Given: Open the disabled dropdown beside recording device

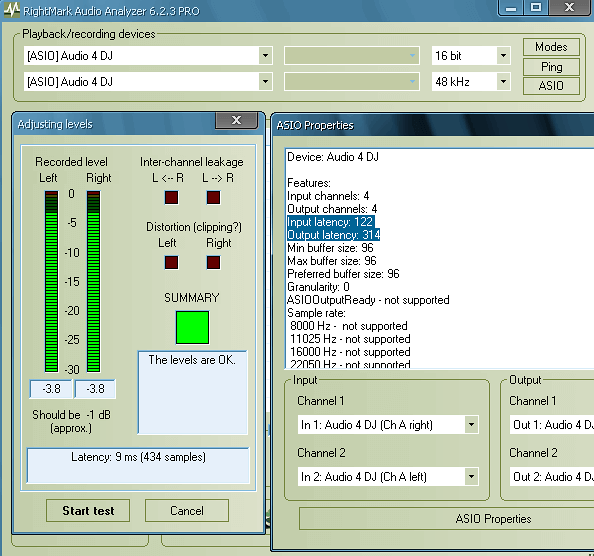Looking at the screenshot, I should point(352,81).
